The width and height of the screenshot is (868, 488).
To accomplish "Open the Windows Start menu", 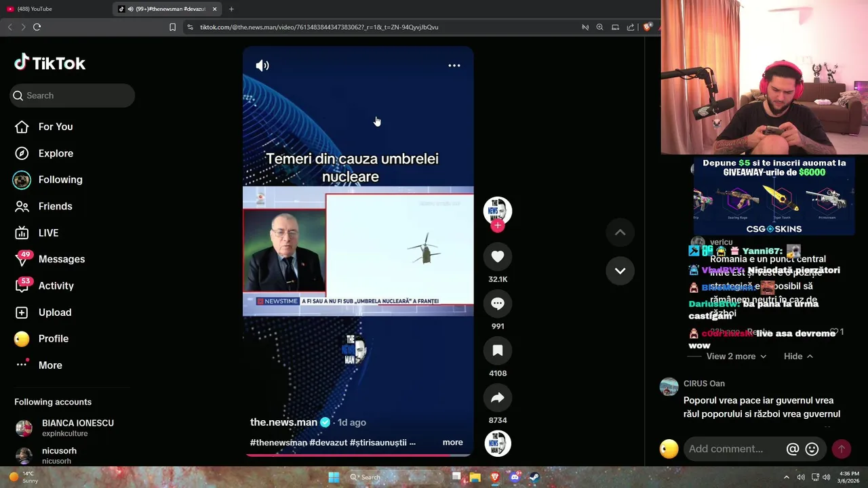I will click(334, 477).
